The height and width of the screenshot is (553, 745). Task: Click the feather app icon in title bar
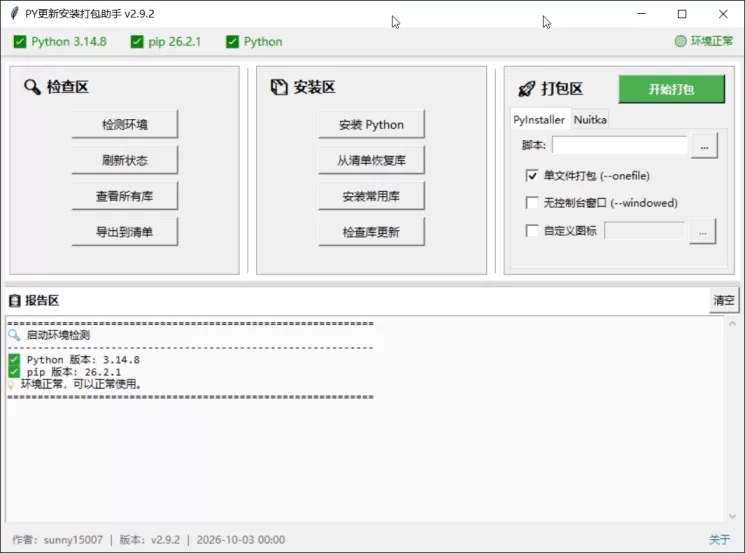click(15, 13)
